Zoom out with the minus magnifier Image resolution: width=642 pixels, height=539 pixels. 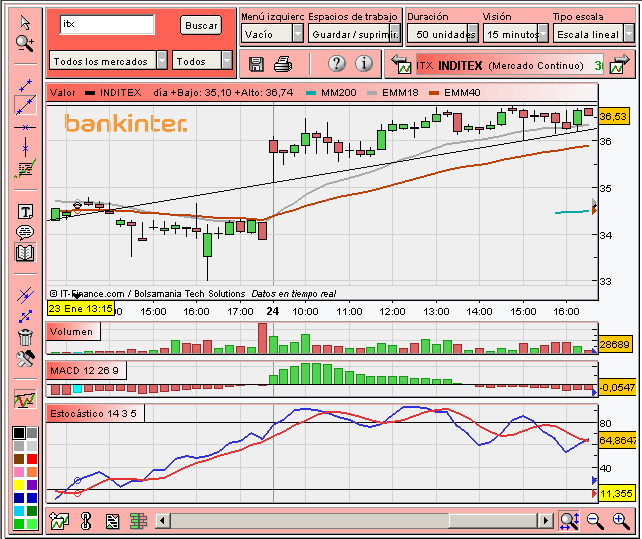click(x=595, y=521)
